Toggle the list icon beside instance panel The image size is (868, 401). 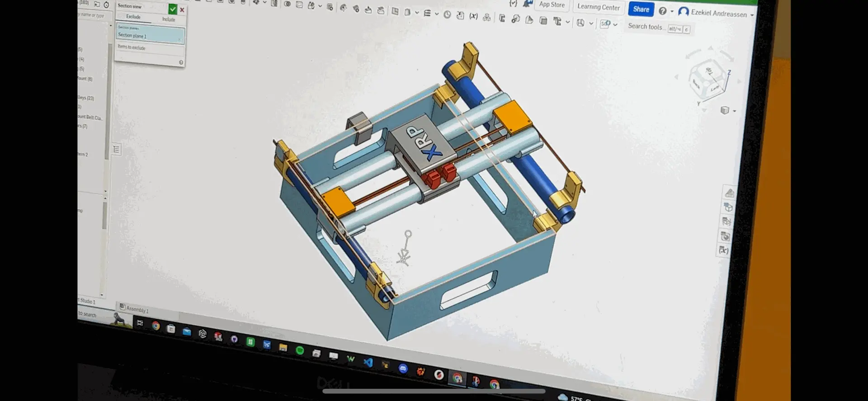[116, 150]
